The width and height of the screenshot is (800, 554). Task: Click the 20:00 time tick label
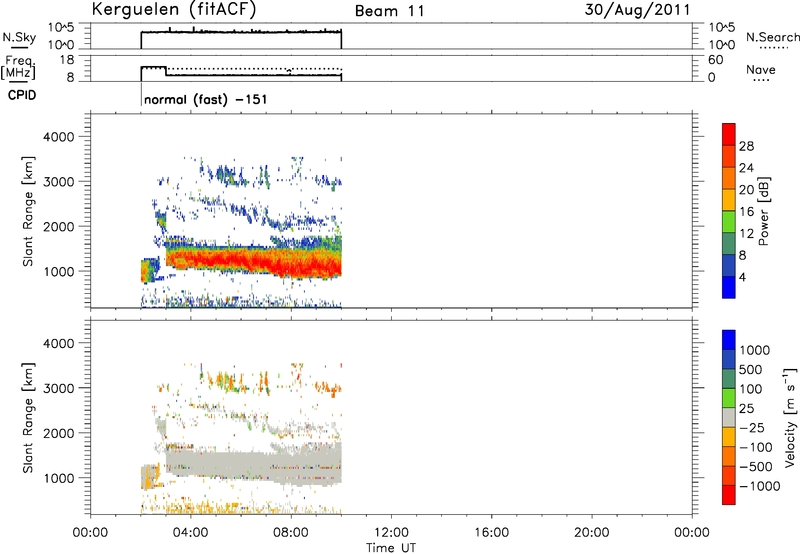[591, 533]
